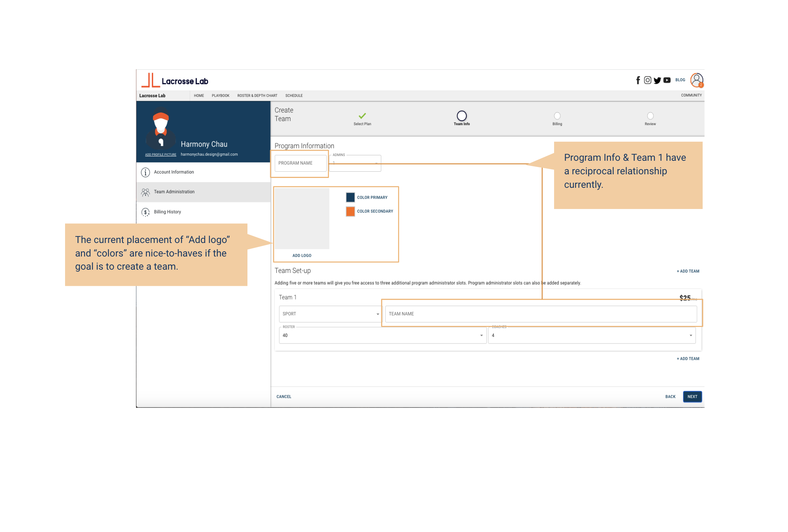Expand the Coaches count dropdown
The width and height of the screenshot is (788, 532).
click(x=591, y=335)
